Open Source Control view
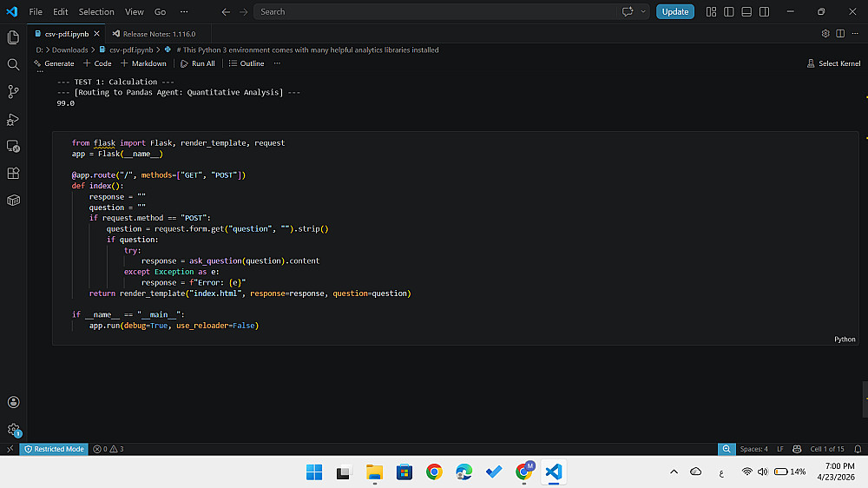Image resolution: width=868 pixels, height=488 pixels. point(13,91)
